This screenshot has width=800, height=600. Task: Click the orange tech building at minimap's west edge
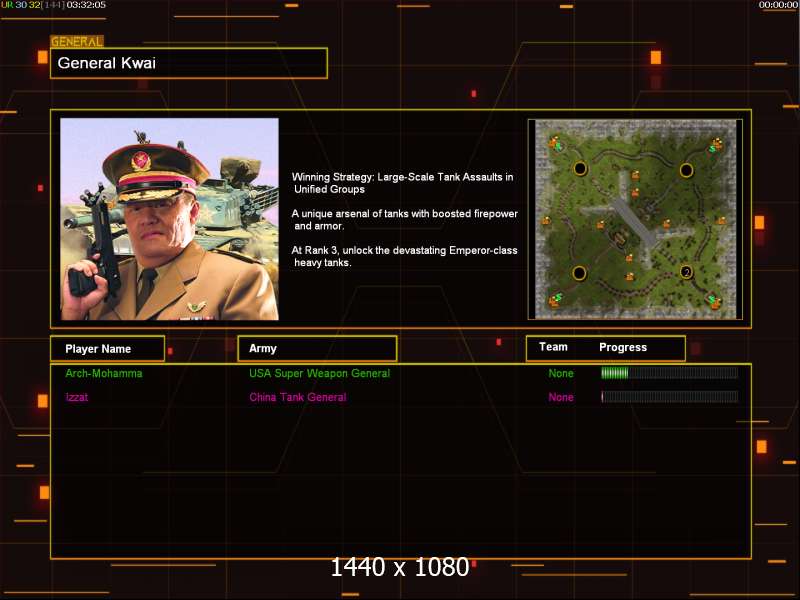point(546,220)
